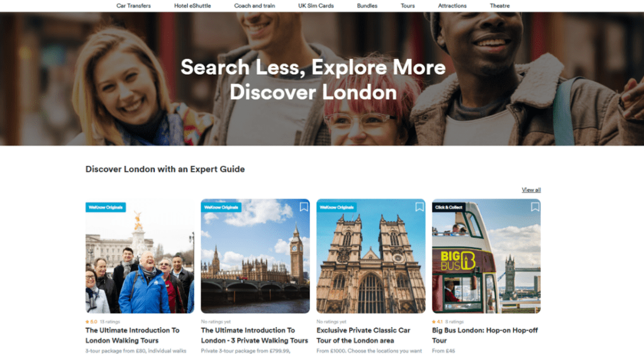
Task: Bookmark the 3 Private Walking Tours card
Action: pos(304,207)
